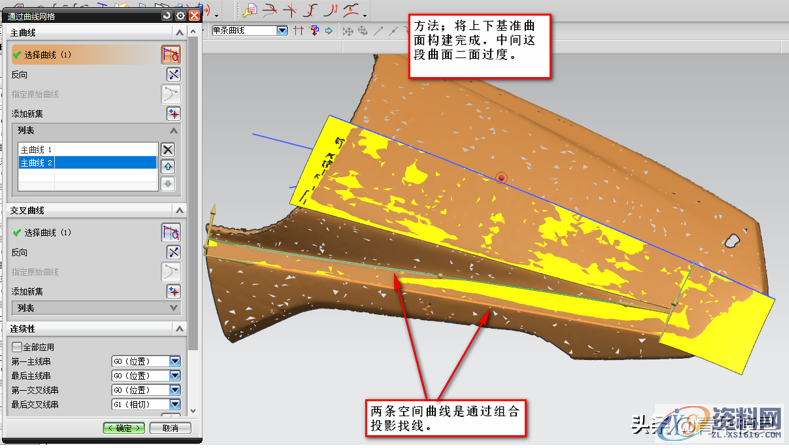Screen dimensions: 789x448
Task: Click the 确定 button
Action: pyautogui.click(x=124, y=428)
